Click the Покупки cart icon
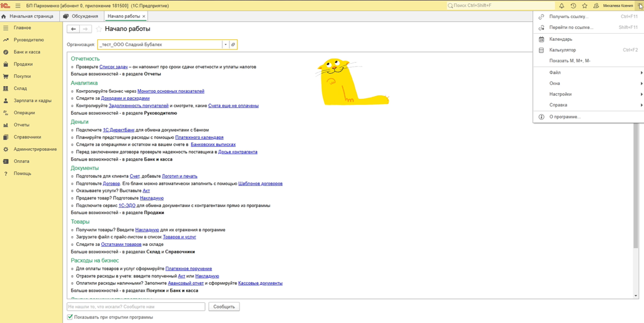Viewport: 644px width, 323px height. (6, 76)
